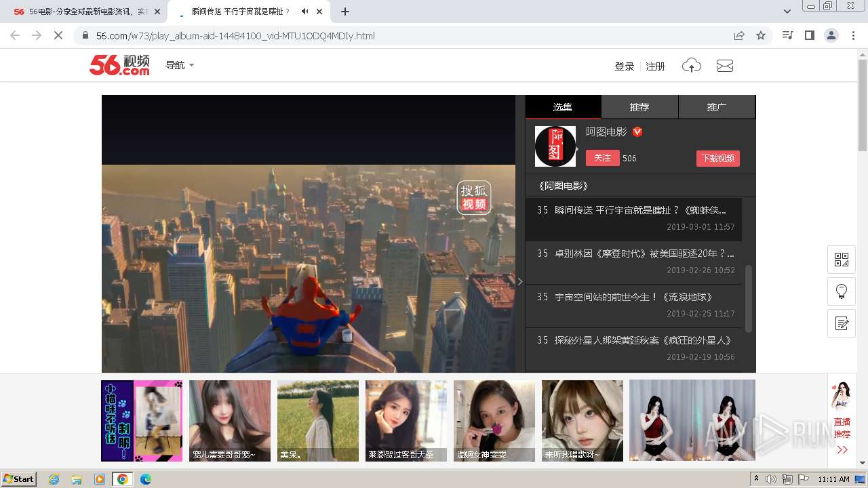Open the tab search dropdown chevron

pos(787,12)
